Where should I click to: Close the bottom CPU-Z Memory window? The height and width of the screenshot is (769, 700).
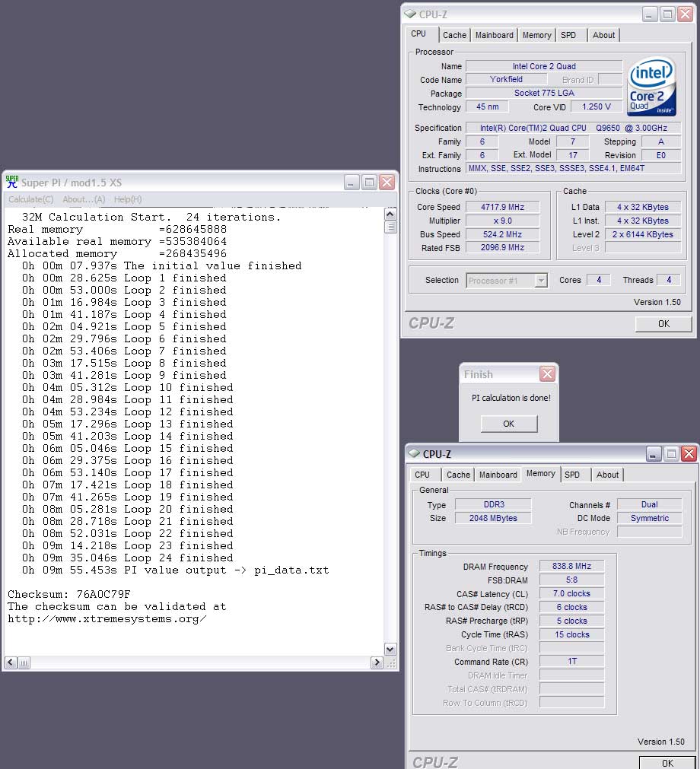[689, 453]
